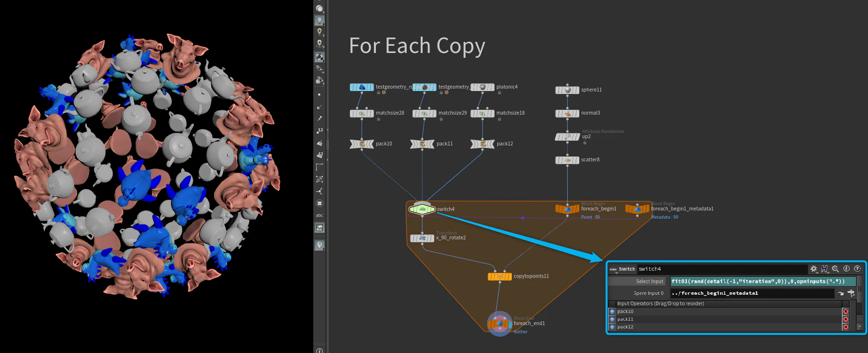Edit the Spare Input 0 path field
The width and height of the screenshot is (868, 353).
(752, 293)
